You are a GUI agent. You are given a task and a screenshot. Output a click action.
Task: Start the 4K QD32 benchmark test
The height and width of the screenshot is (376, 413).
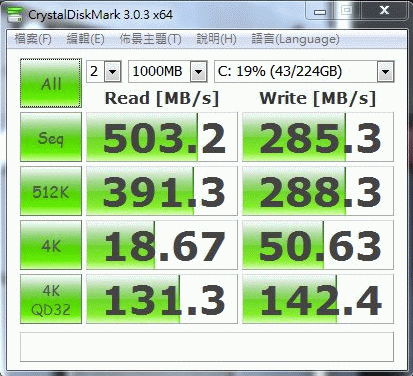(x=51, y=299)
